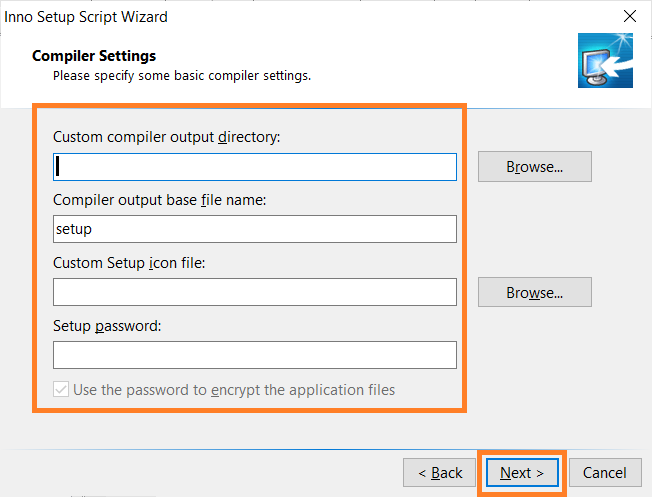This screenshot has height=497, width=652.
Task: Tick the disabled encryption checkbox box
Action: coord(61,389)
